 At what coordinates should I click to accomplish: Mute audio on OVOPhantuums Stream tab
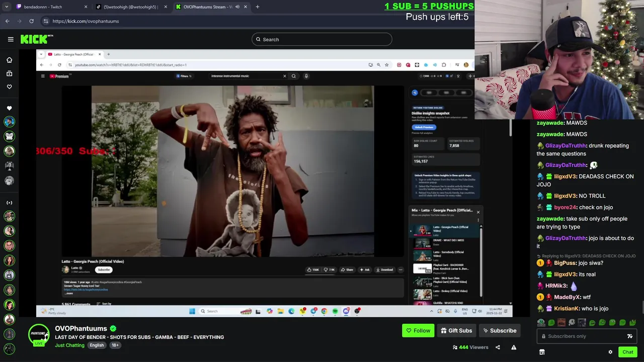(x=237, y=7)
